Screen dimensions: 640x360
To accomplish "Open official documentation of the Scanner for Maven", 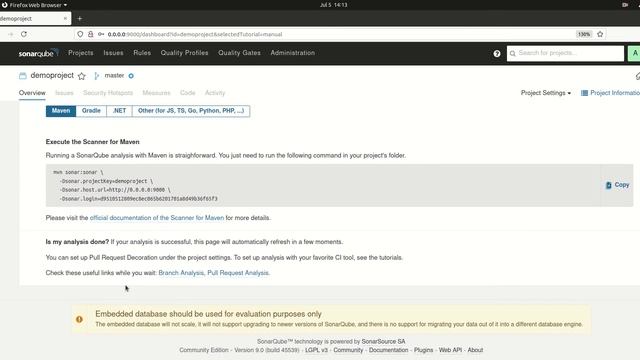I will tap(157, 218).
